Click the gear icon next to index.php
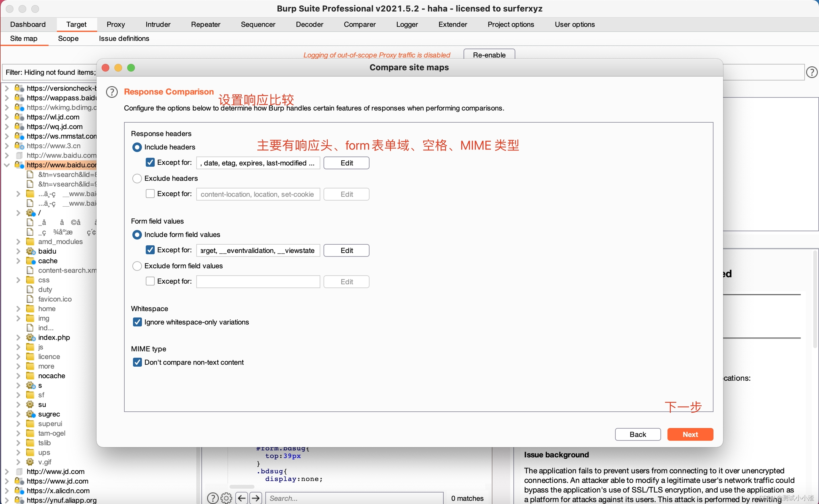Image resolution: width=819 pixels, height=504 pixels. 30,337
